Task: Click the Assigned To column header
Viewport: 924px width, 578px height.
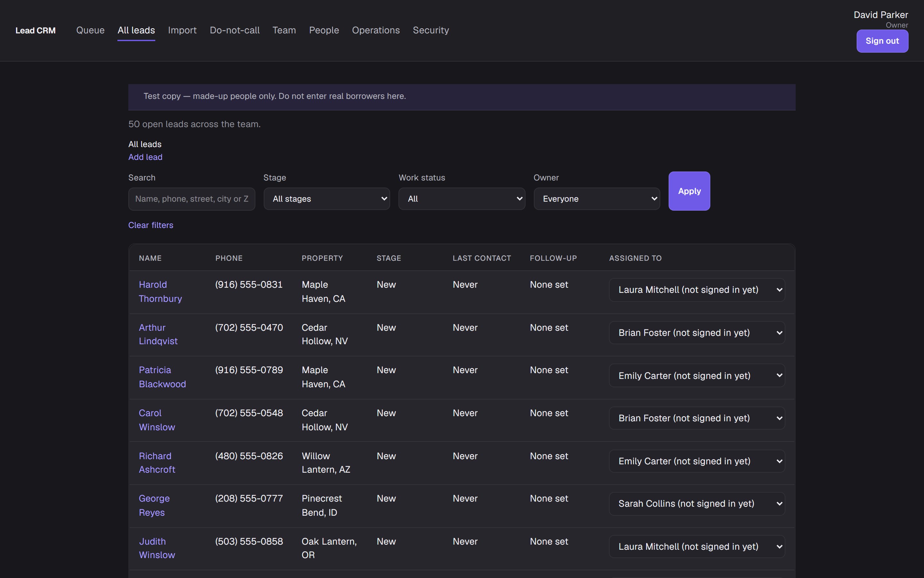Action: [635, 258]
